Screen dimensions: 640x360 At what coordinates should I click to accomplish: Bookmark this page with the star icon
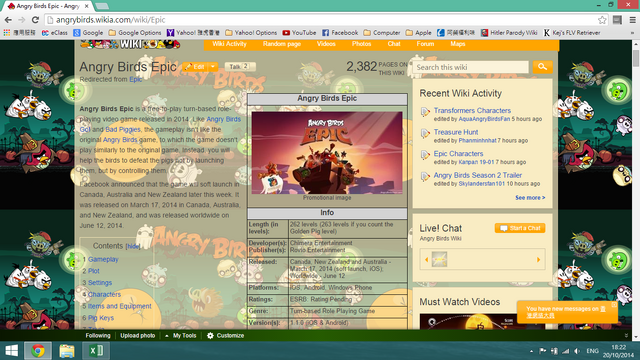pos(602,20)
